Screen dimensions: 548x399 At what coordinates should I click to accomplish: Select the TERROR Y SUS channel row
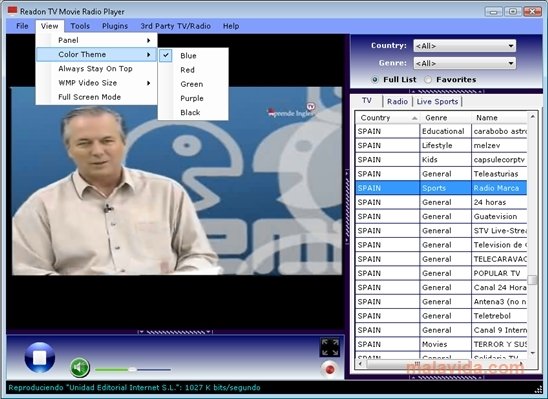[x=441, y=344]
